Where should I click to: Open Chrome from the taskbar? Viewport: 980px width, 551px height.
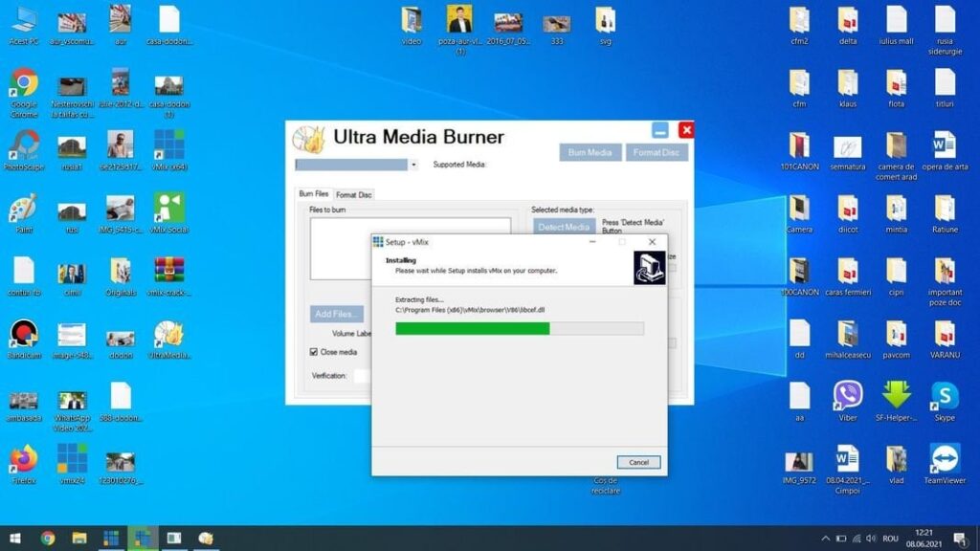[x=48, y=538]
